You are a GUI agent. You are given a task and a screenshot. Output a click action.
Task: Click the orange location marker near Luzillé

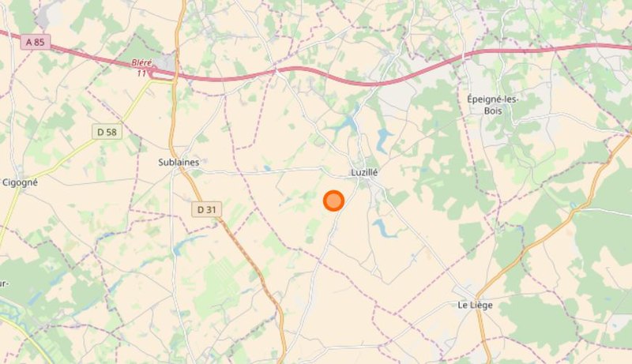[x=333, y=201]
